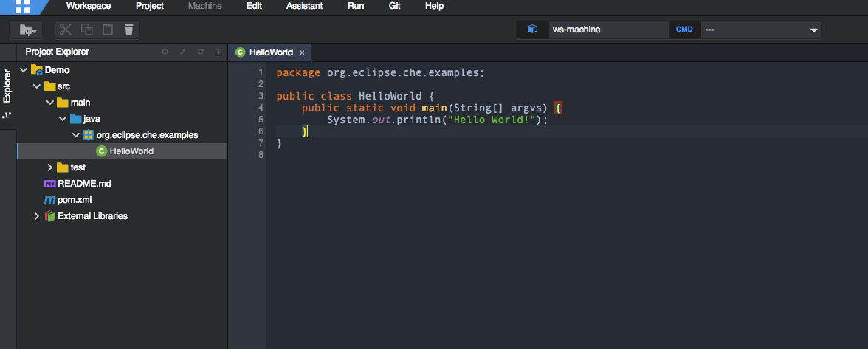Click line number 1 in gutter

[260, 72]
